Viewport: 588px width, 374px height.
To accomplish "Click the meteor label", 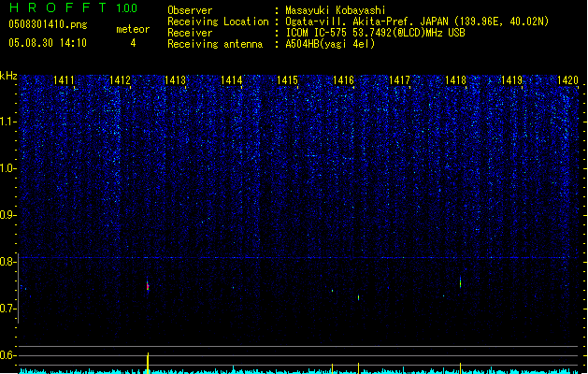I will point(133,29).
